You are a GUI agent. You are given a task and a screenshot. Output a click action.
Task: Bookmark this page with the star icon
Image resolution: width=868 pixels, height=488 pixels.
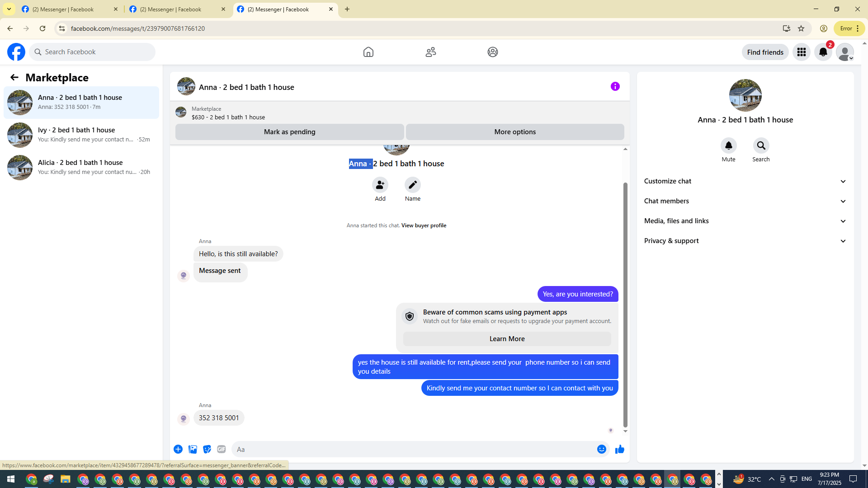pos(801,28)
